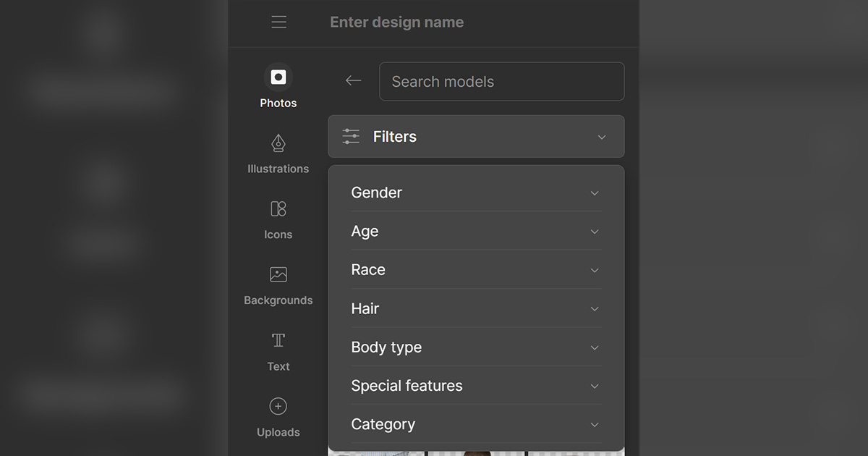
Task: Click the Gender filter label
Action: point(377,193)
